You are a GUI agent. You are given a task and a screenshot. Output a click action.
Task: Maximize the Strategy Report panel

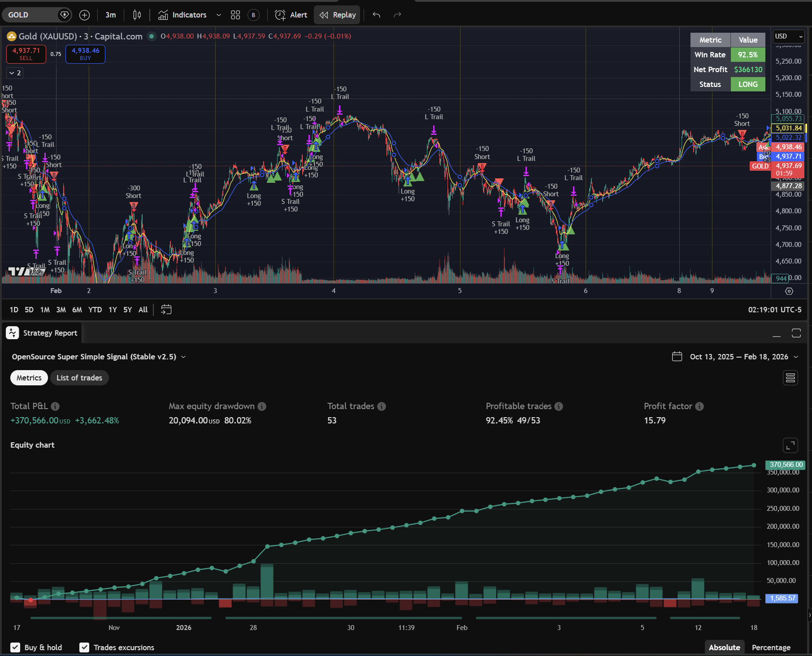[796, 333]
